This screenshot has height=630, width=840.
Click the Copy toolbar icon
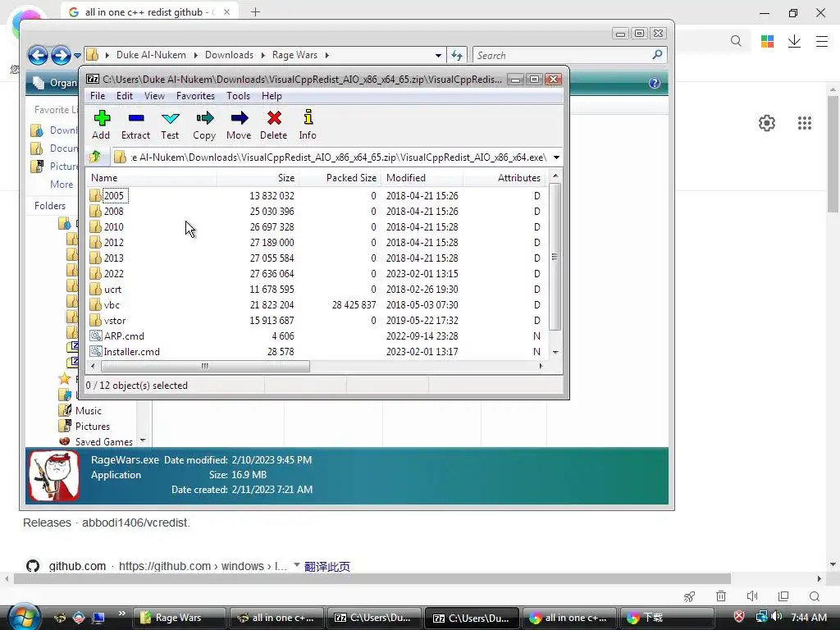tap(204, 118)
